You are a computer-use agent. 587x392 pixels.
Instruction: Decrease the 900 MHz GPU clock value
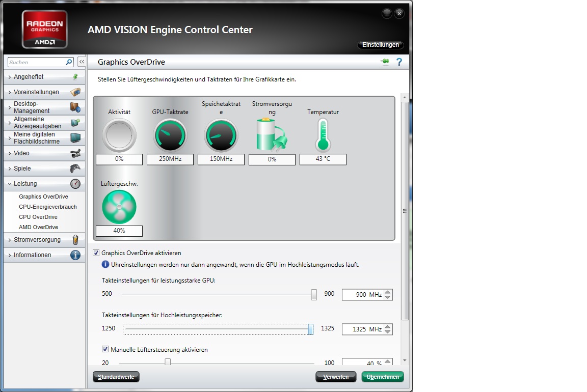[x=388, y=297]
